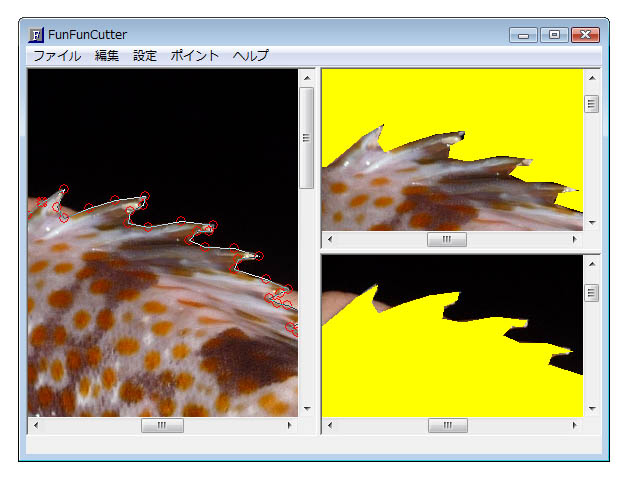Click the left pane horizontal scrollbar thumb
Image resolution: width=630 pixels, height=482 pixels.
(162, 425)
